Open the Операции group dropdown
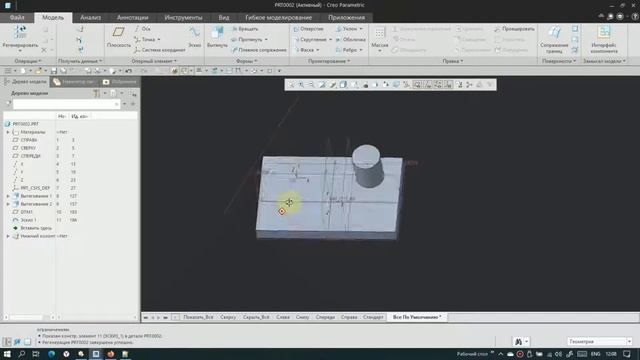Screen dimensions: 640x360 coord(28,61)
